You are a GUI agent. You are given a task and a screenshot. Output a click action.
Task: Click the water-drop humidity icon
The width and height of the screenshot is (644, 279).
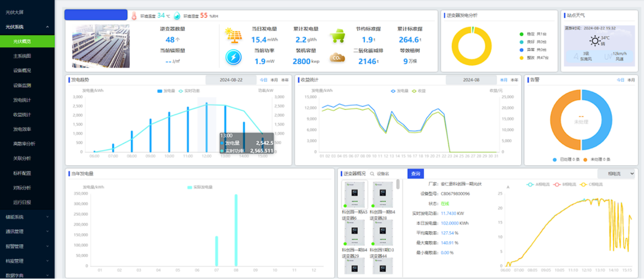pyautogui.click(x=177, y=15)
